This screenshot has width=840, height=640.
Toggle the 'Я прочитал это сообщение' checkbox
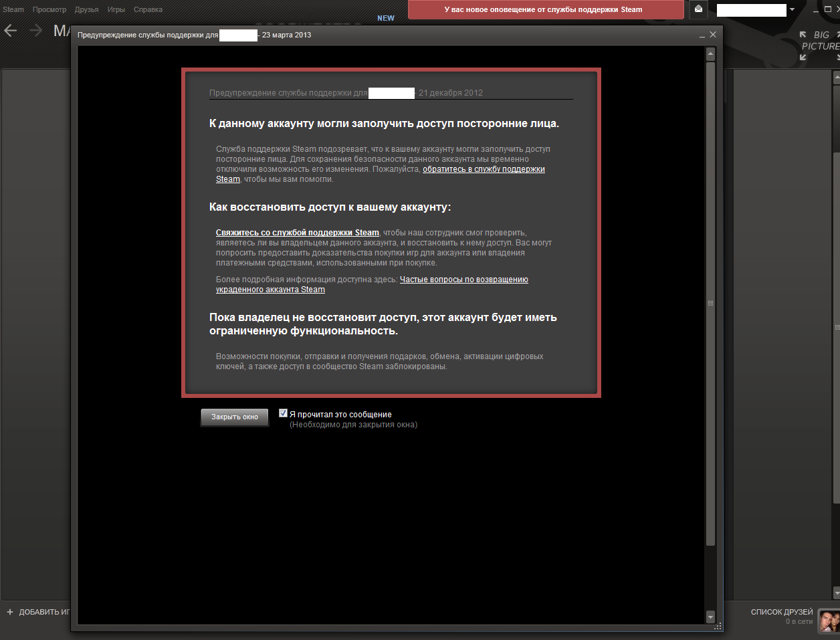click(x=284, y=413)
